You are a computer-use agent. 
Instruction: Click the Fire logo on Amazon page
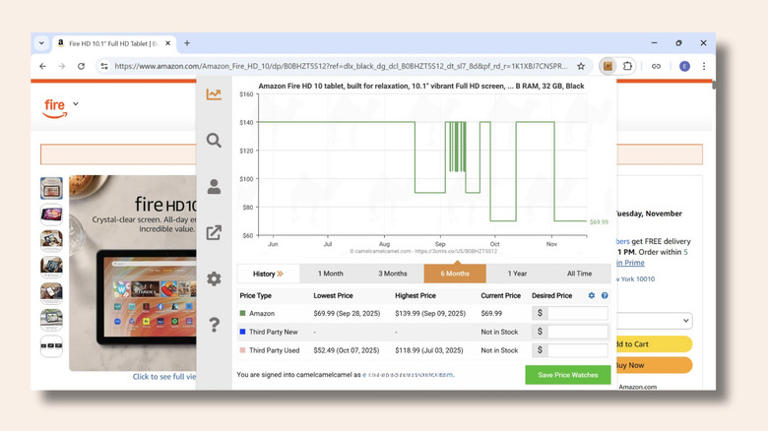(54, 108)
